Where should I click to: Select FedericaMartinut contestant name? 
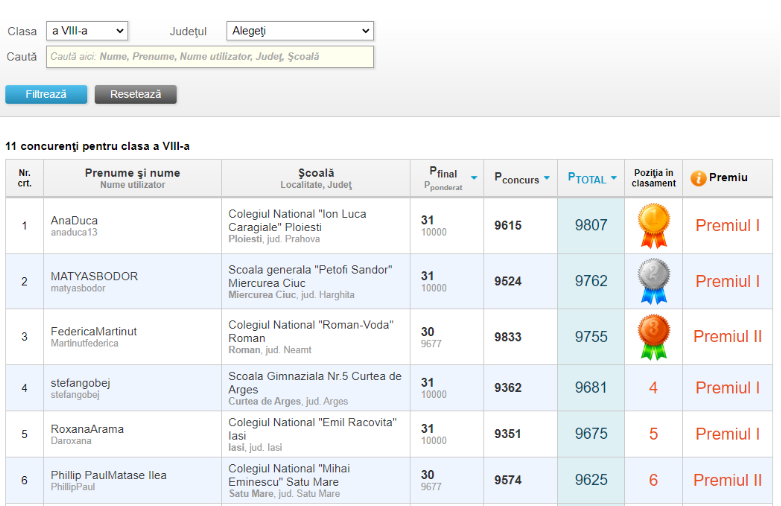[x=94, y=332]
